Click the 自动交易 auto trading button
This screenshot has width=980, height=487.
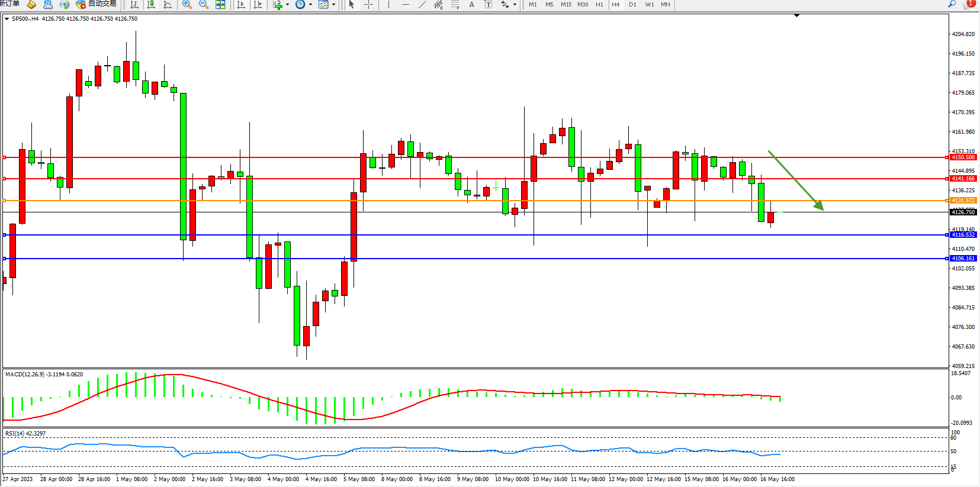(x=97, y=4)
